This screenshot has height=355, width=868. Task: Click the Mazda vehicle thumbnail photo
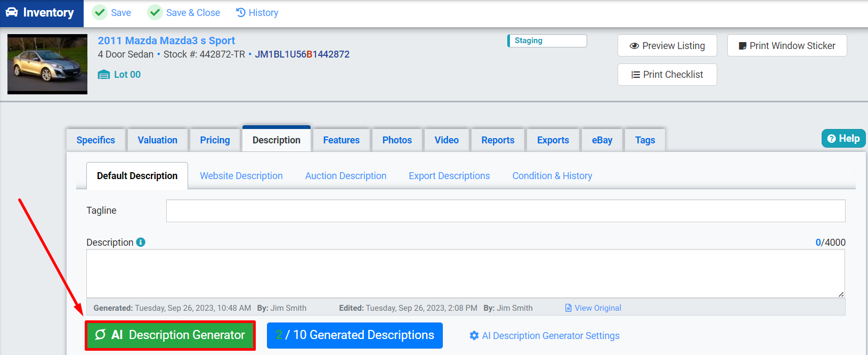point(47,64)
